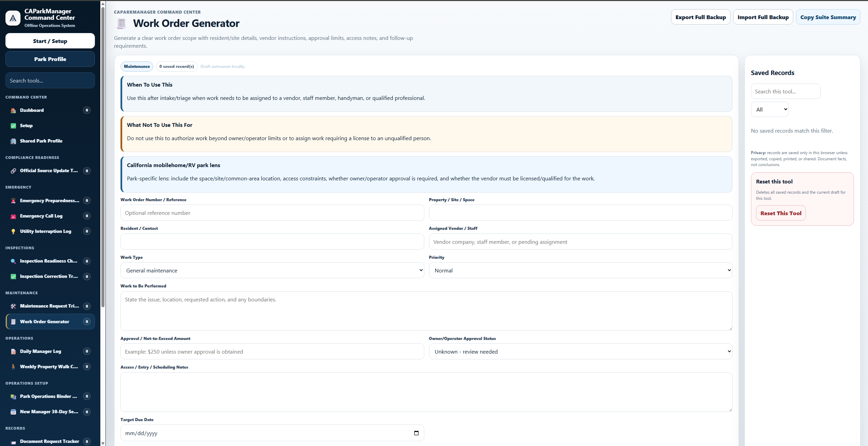Click the Export Full Backup button

[x=700, y=17]
